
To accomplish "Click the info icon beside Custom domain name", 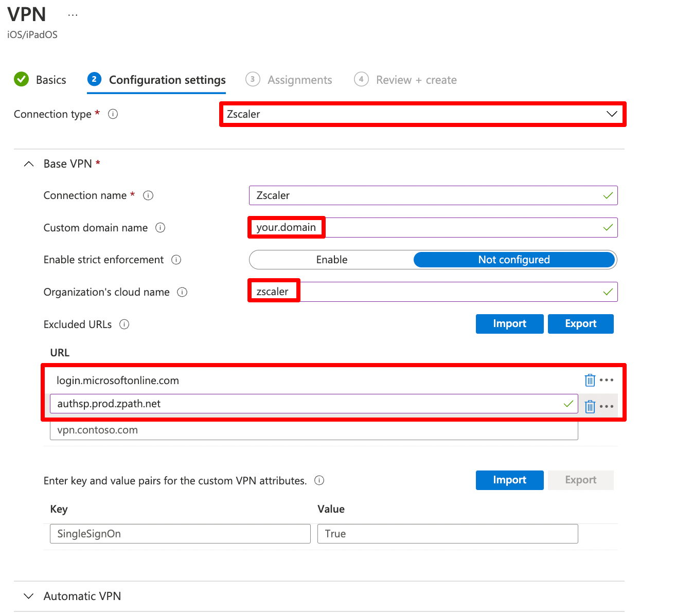I will tap(161, 227).
